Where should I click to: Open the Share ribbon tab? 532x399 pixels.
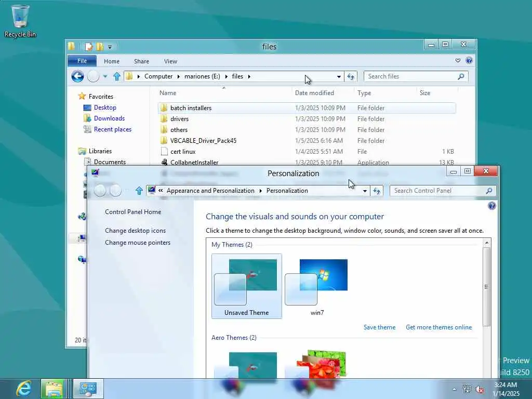coord(141,61)
